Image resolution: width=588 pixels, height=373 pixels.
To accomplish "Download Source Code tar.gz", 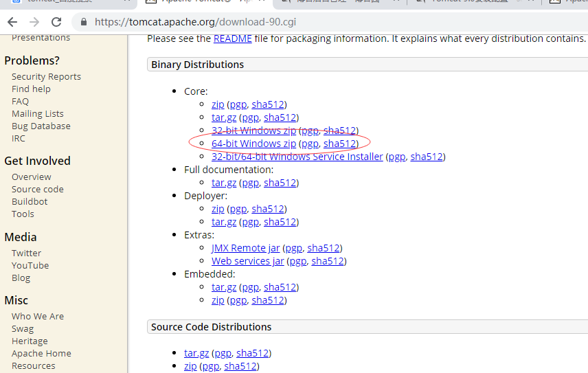I will point(196,353).
